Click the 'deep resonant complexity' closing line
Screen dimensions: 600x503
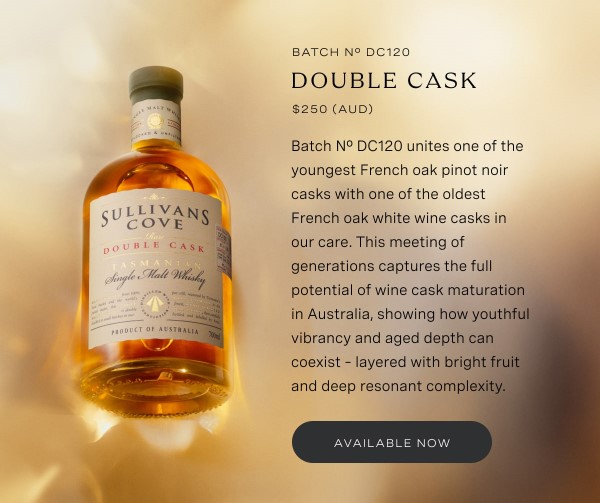pos(398,386)
